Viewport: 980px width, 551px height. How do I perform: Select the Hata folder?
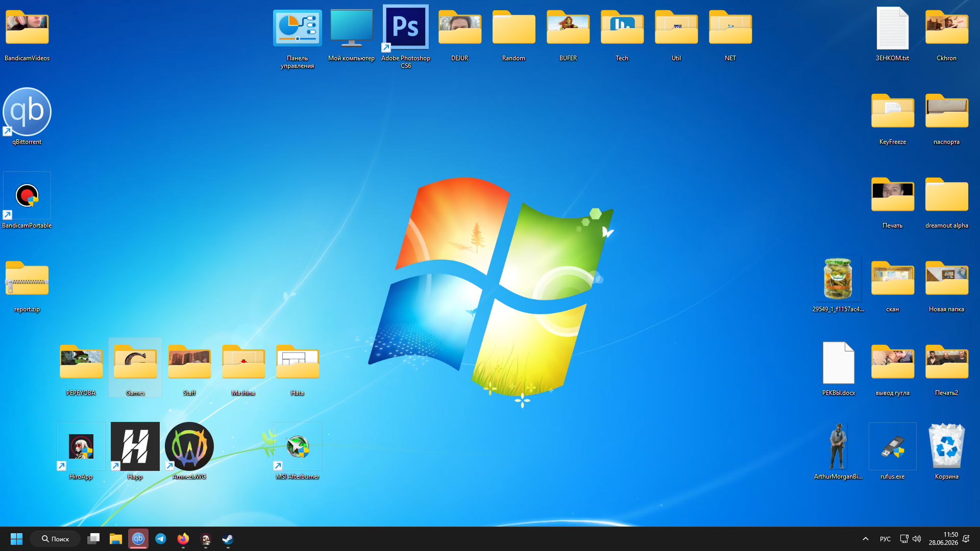point(298,368)
